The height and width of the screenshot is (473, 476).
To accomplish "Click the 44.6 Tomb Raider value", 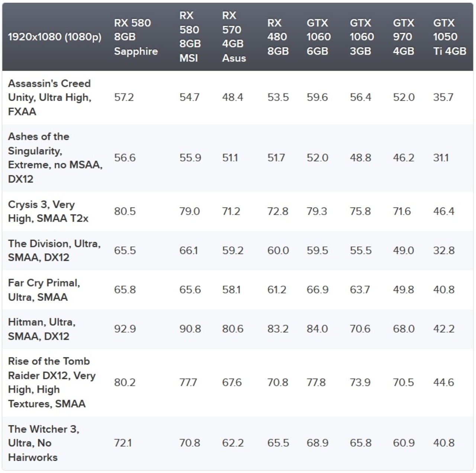I will [x=443, y=382].
